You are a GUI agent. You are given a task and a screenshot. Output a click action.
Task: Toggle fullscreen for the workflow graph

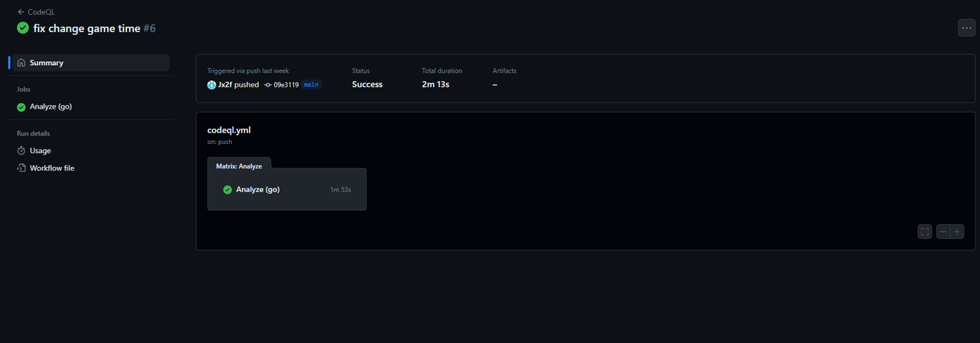pos(925,231)
